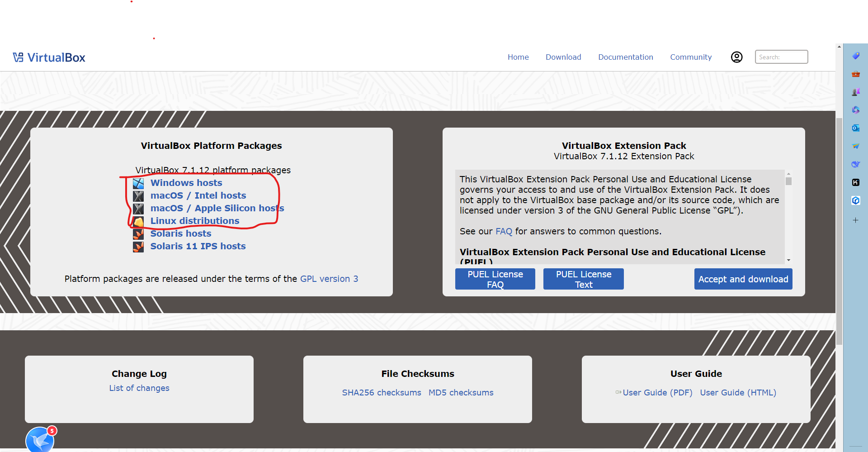Open the GPL version 3 link
868x452 pixels.
[x=329, y=279]
